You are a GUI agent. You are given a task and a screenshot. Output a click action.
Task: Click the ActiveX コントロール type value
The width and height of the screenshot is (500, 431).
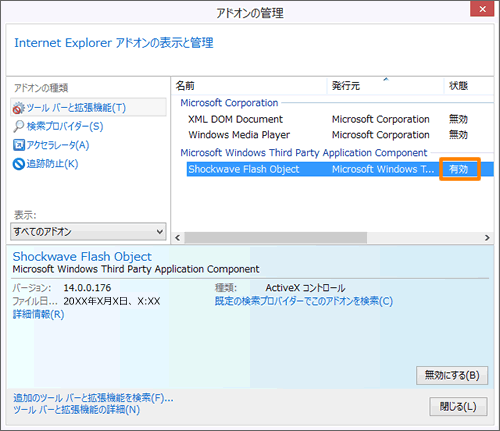click(x=305, y=288)
